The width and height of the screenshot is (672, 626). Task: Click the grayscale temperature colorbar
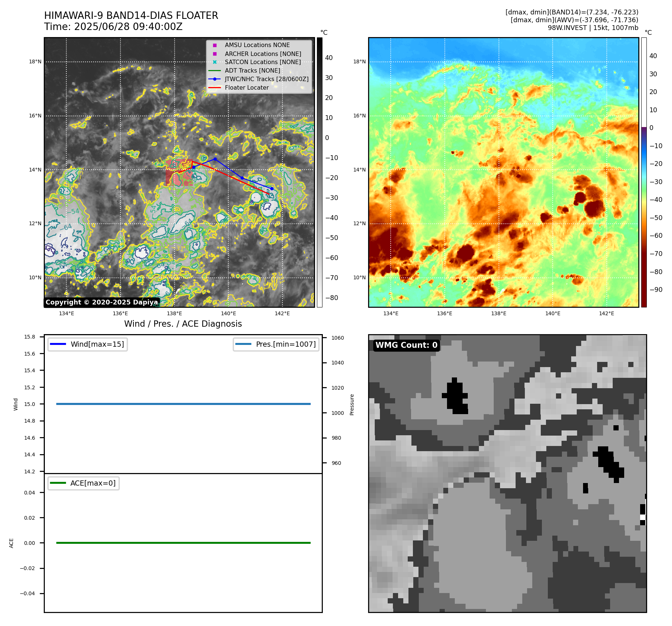coord(320,172)
